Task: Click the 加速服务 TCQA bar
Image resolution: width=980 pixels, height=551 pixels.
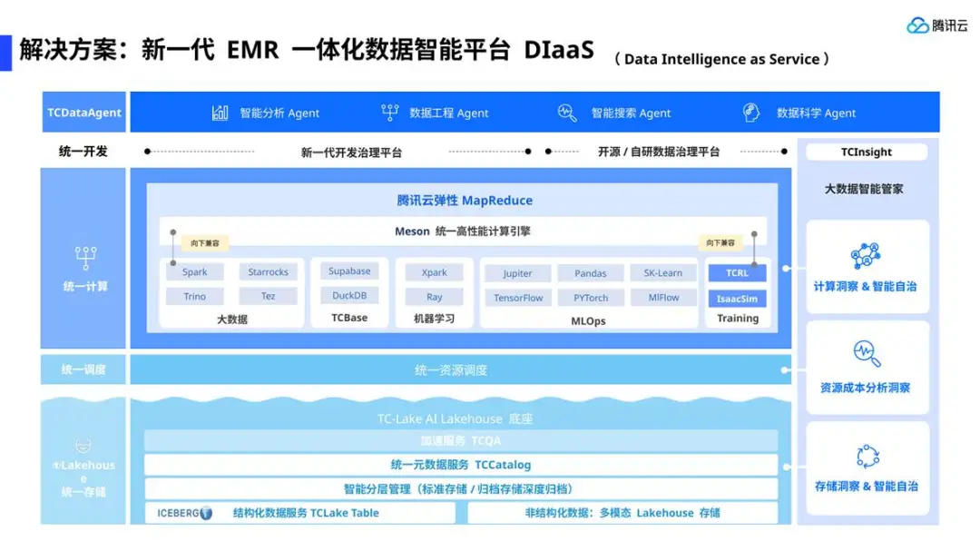Action: pyautogui.click(x=461, y=441)
